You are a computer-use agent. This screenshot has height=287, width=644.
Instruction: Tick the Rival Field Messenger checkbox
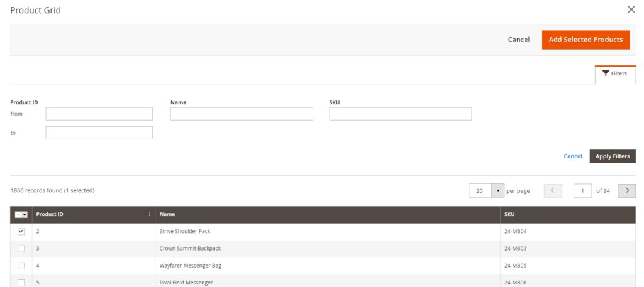pos(21,283)
